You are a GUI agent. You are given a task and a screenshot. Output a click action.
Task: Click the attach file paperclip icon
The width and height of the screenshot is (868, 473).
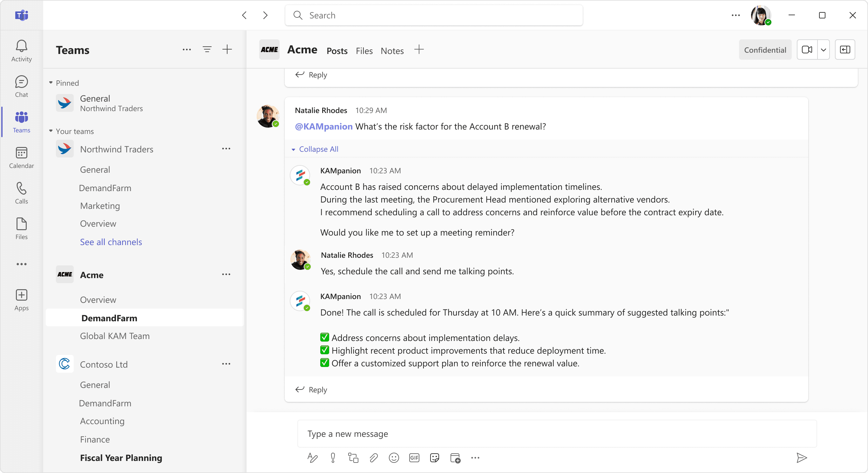click(373, 458)
